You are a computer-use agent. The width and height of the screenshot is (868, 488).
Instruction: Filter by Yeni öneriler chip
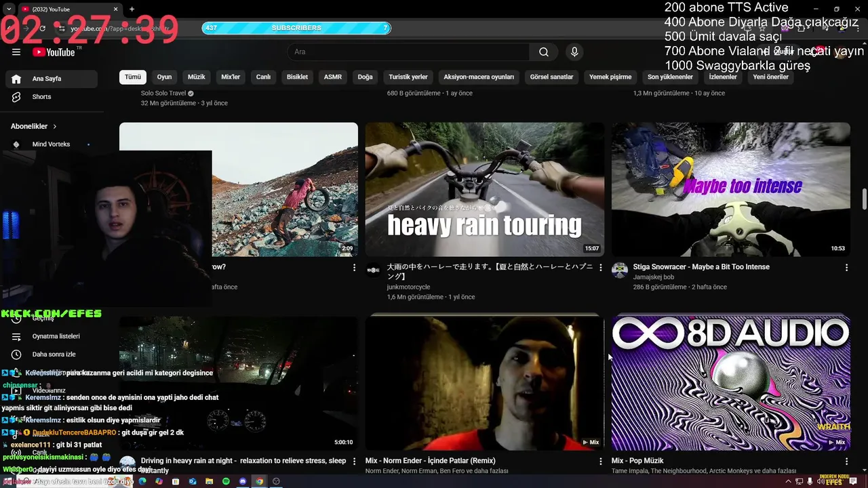771,77
